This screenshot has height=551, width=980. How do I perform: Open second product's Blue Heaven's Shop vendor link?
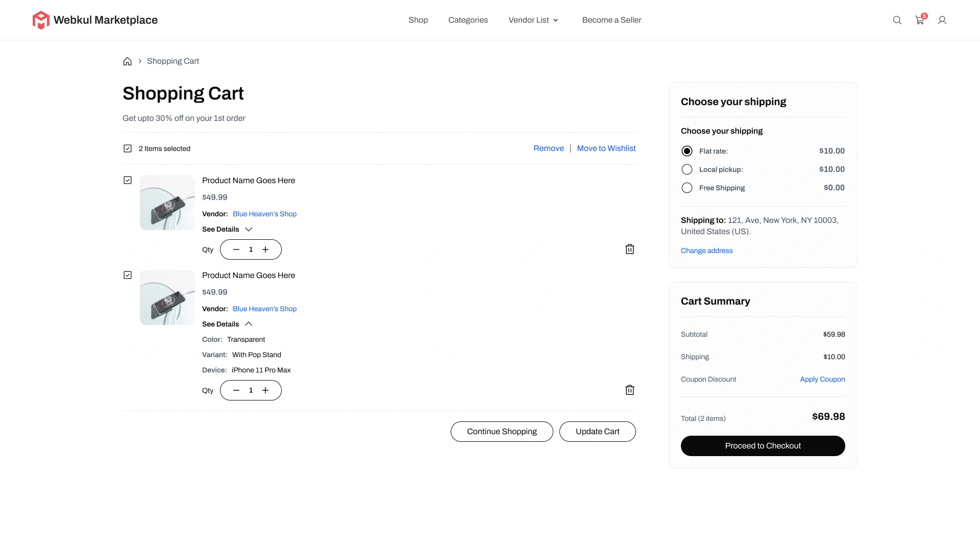tap(264, 309)
